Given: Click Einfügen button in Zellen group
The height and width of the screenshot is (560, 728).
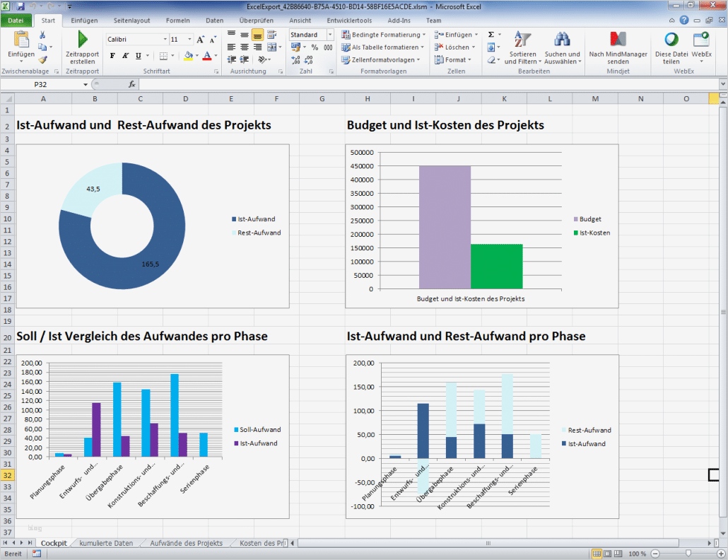Looking at the screenshot, I should tap(456, 35).
